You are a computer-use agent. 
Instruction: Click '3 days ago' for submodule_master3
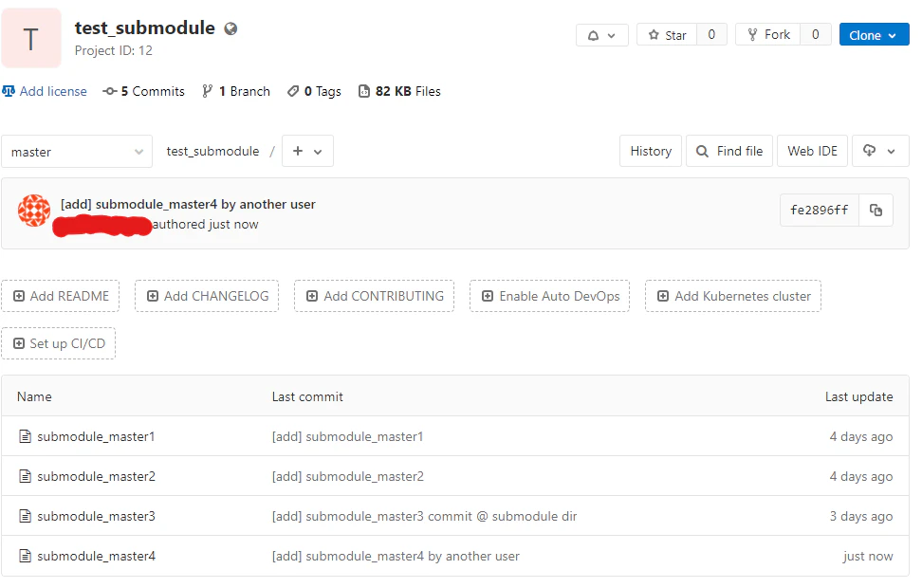click(x=861, y=516)
